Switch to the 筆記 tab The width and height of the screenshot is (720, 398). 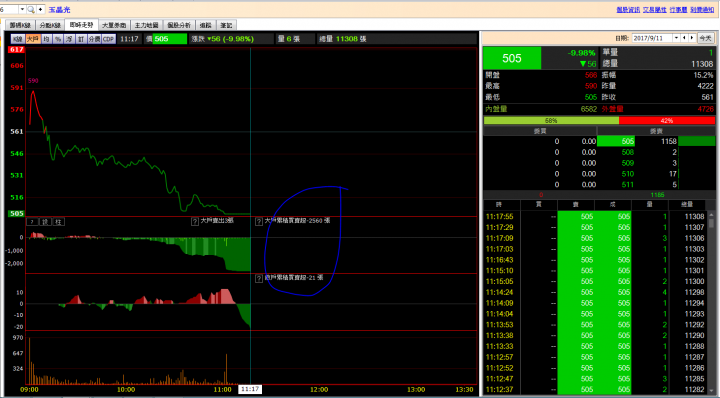click(x=226, y=25)
